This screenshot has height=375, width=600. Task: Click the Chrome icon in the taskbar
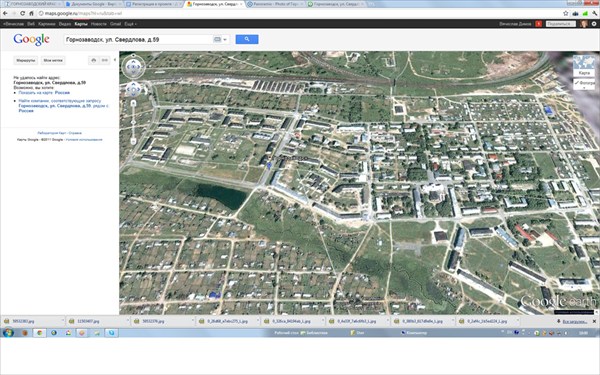39,333
